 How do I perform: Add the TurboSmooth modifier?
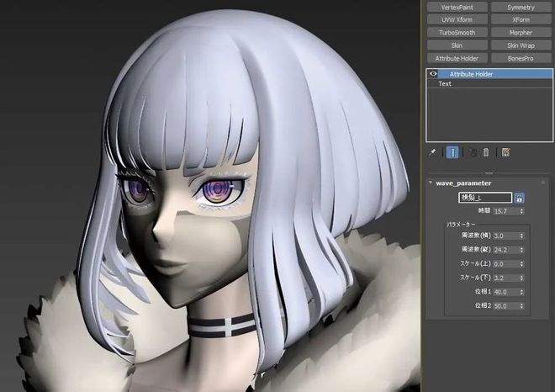click(457, 32)
